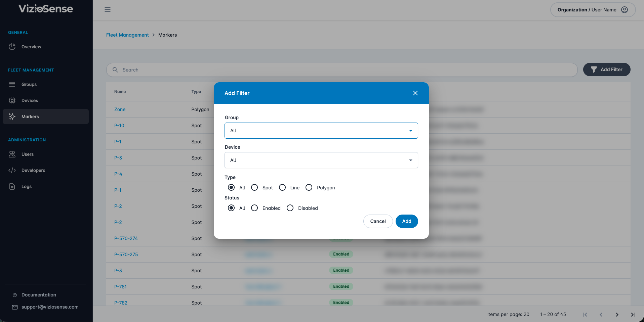Viewport: 644px width, 322px height.
Task: Open marker Zone link
Action: (x=120, y=109)
